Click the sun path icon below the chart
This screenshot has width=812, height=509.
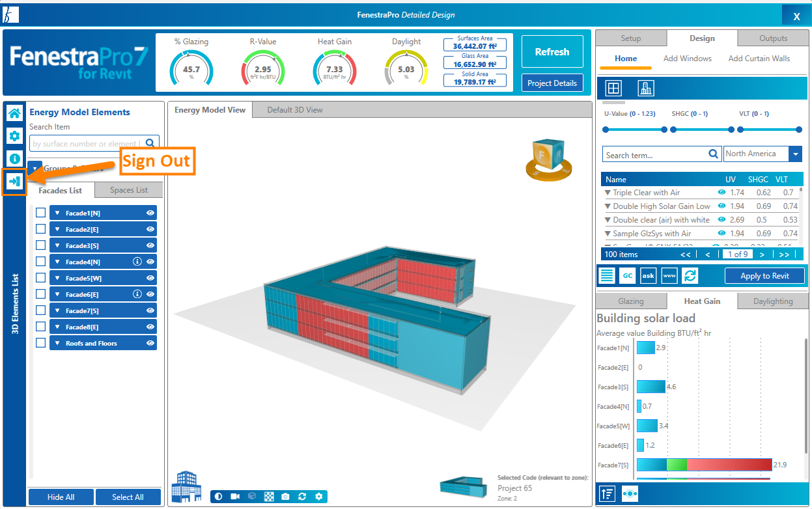pyautogui.click(x=630, y=493)
